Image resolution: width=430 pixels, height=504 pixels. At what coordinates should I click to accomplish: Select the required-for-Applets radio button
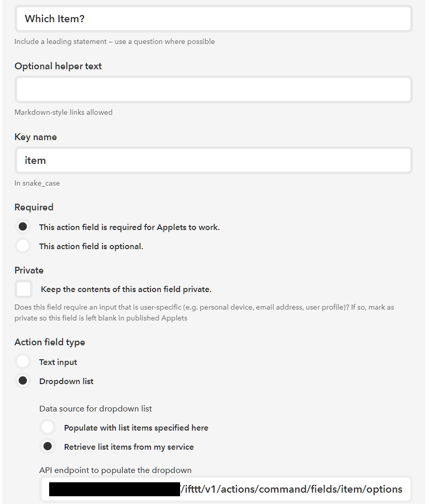(x=23, y=227)
